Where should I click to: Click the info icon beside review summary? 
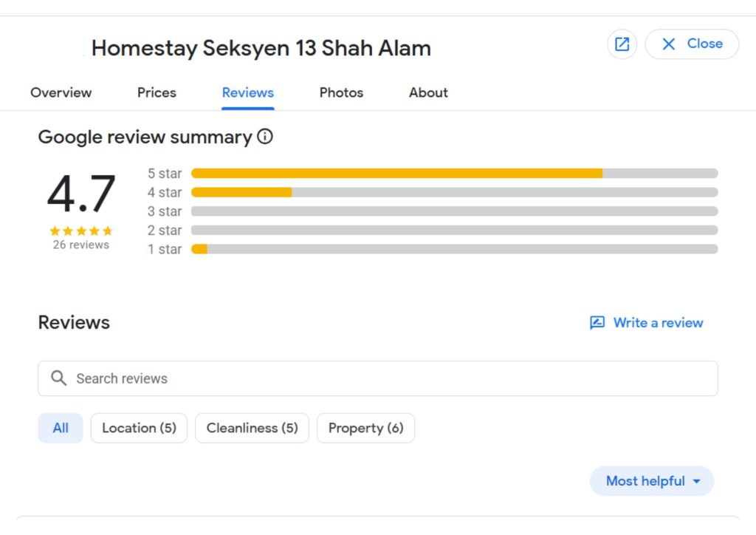265,137
